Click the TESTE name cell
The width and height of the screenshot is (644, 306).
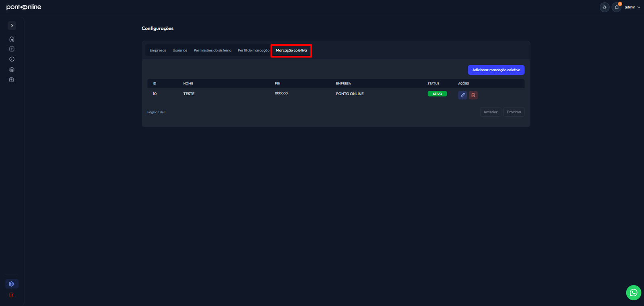[189, 94]
